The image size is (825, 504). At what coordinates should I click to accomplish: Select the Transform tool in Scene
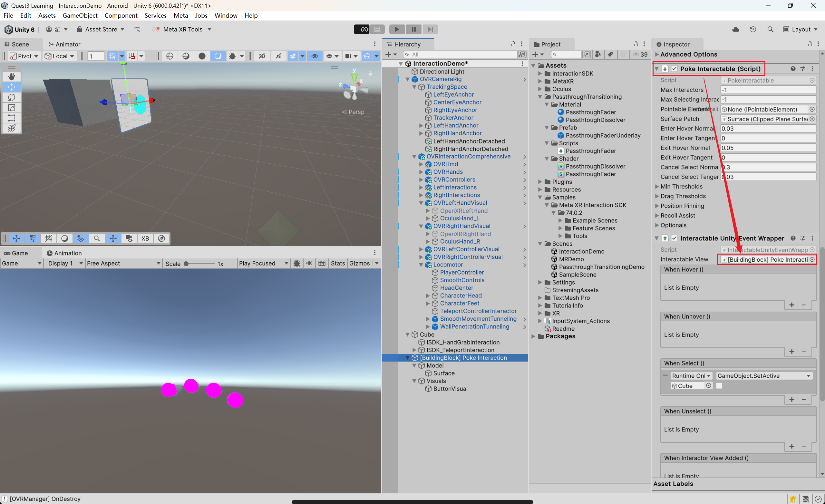click(x=11, y=128)
